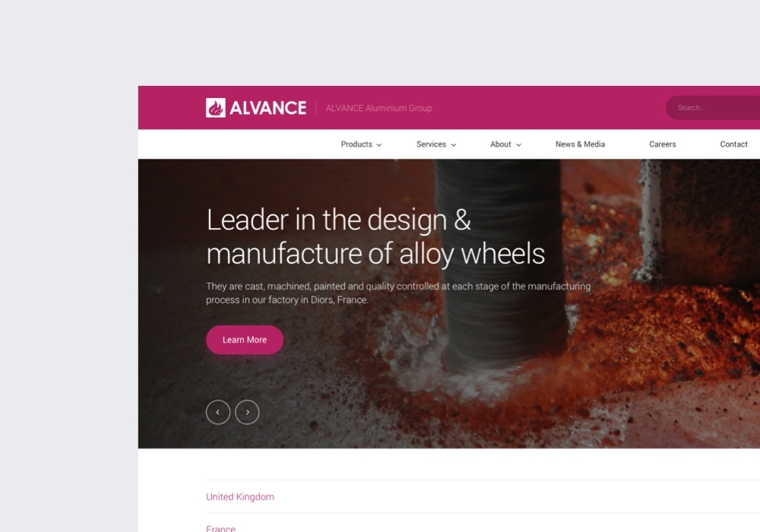Expand the chevron next to Products
This screenshot has width=760, height=532.
pyautogui.click(x=379, y=145)
